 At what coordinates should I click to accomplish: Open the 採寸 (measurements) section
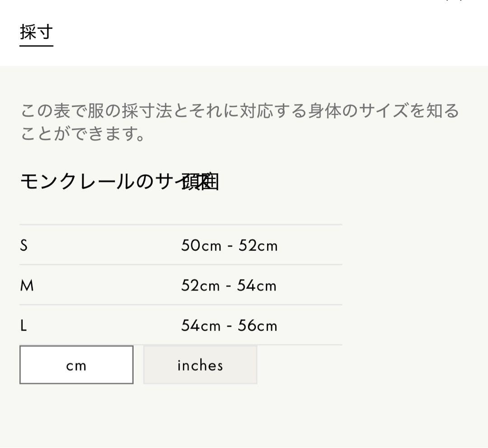[x=35, y=32]
